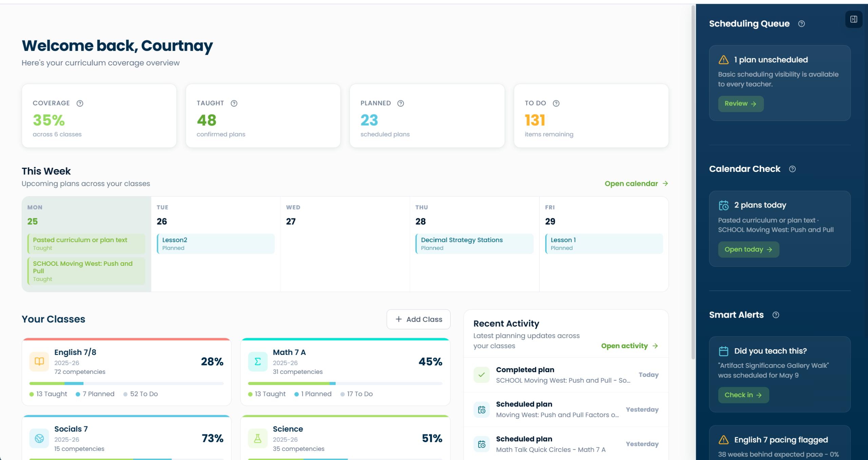Open Decimal Strategy Stations on Thursday
868x460 pixels.
[475, 244]
